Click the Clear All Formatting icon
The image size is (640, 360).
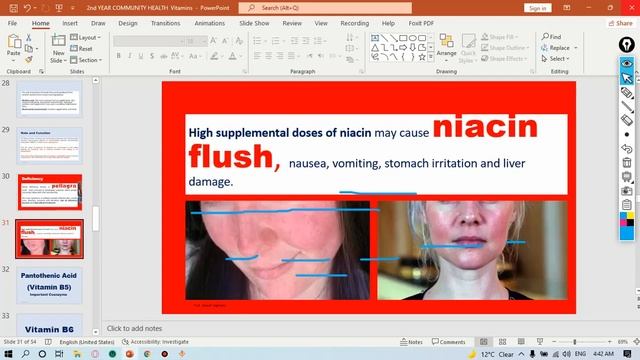coord(239,40)
